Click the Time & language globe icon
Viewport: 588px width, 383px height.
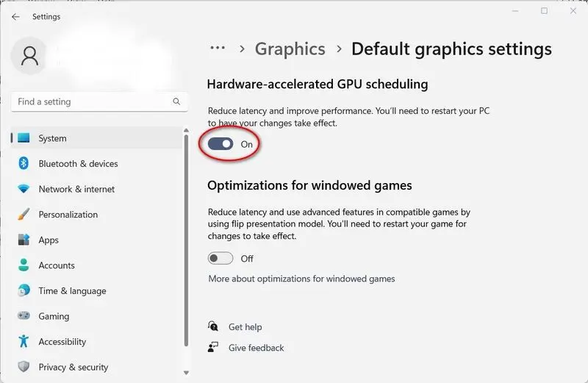pos(24,290)
